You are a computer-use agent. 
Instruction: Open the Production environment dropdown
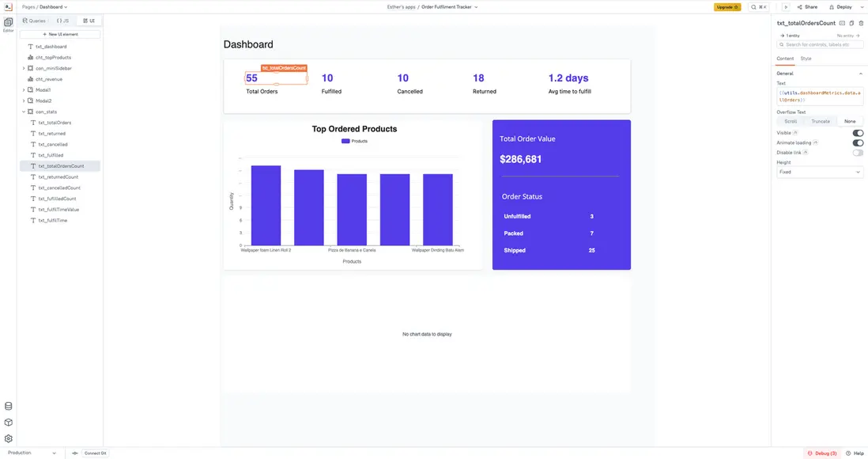[32, 453]
